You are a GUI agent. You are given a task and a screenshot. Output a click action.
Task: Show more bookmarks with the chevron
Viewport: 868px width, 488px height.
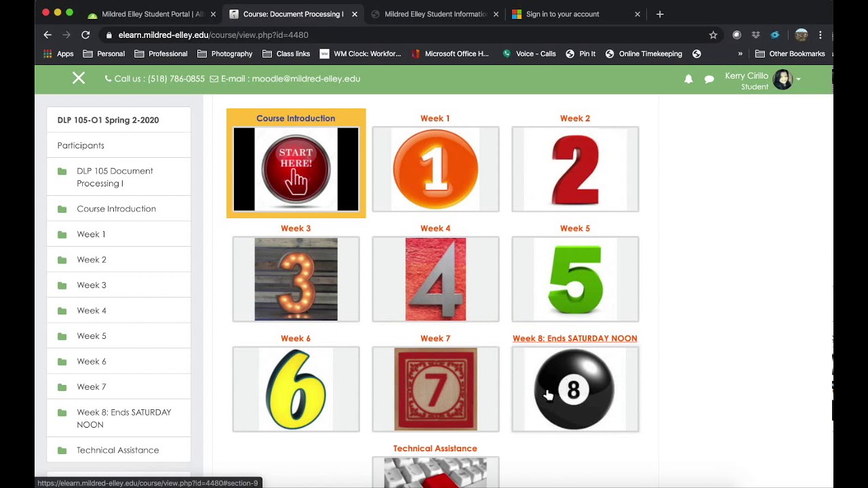[740, 54]
